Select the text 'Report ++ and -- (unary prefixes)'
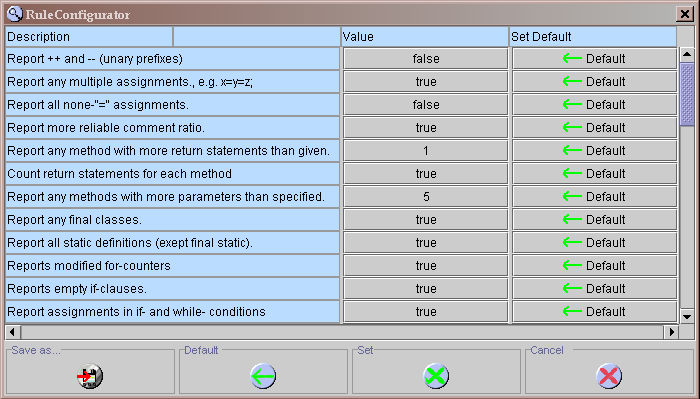This screenshot has width=700, height=399. point(95,59)
